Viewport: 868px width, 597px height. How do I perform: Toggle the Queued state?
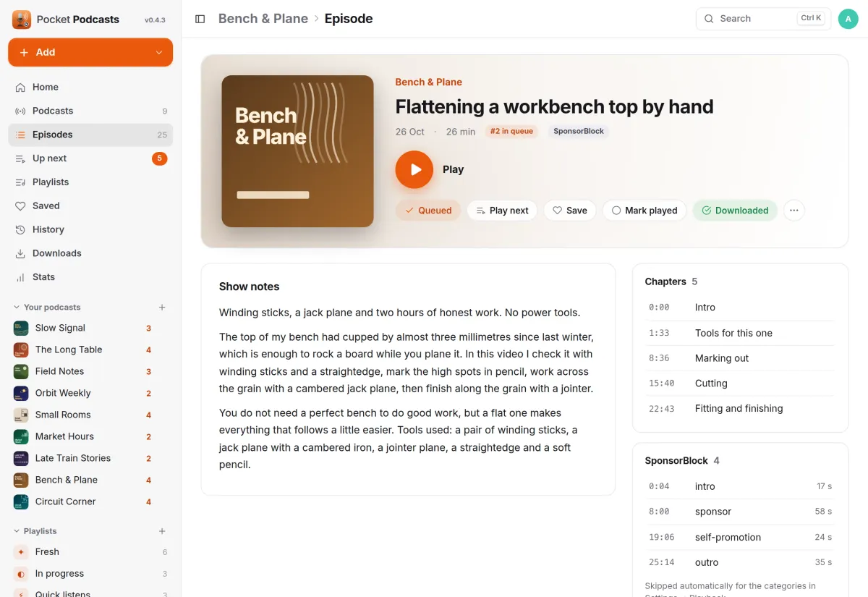coord(428,211)
